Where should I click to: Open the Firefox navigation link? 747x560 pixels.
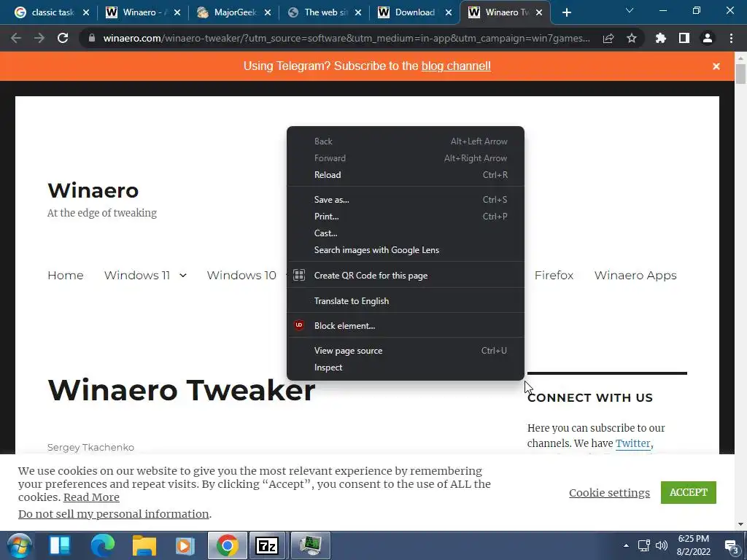point(554,275)
